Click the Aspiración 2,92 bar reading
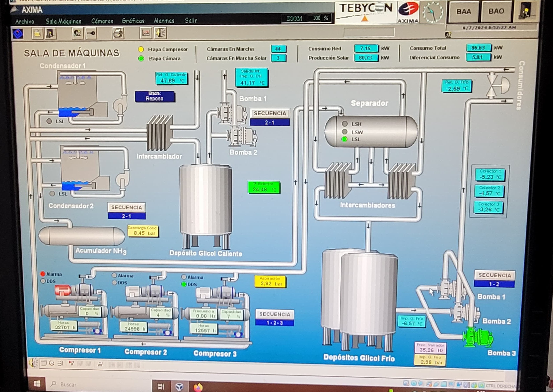This screenshot has width=553, height=392. click(270, 282)
